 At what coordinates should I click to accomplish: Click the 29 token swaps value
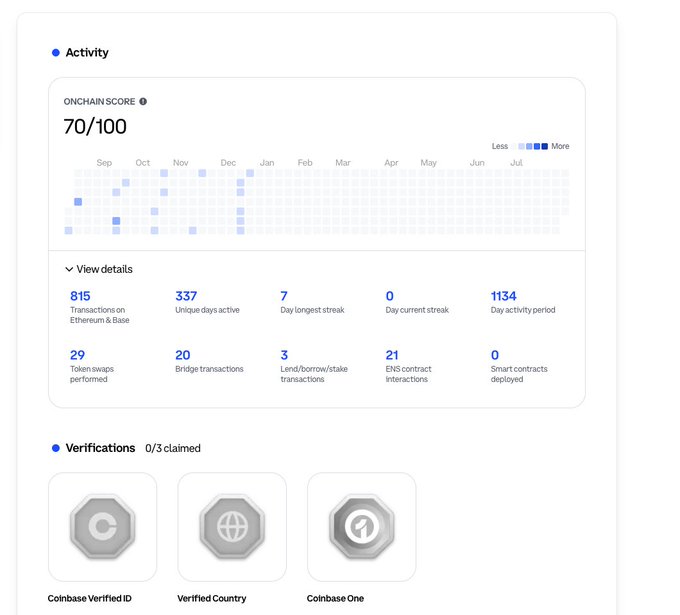[77, 355]
